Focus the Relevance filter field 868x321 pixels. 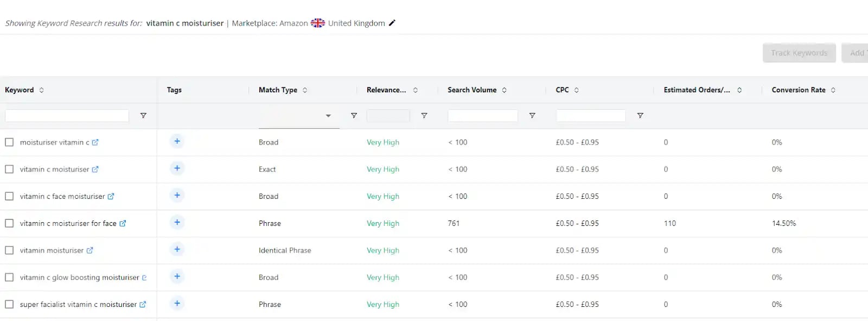point(388,116)
